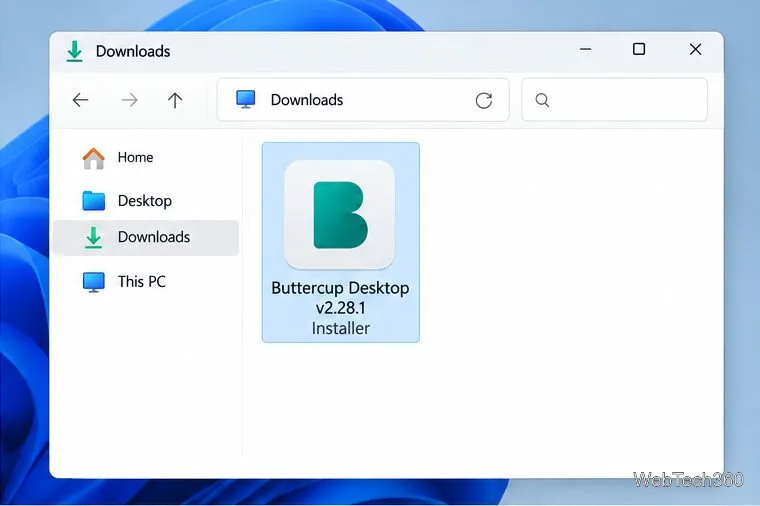Viewport: 760px width, 506px height.
Task: Click the Downloads path in address bar
Action: (x=307, y=100)
